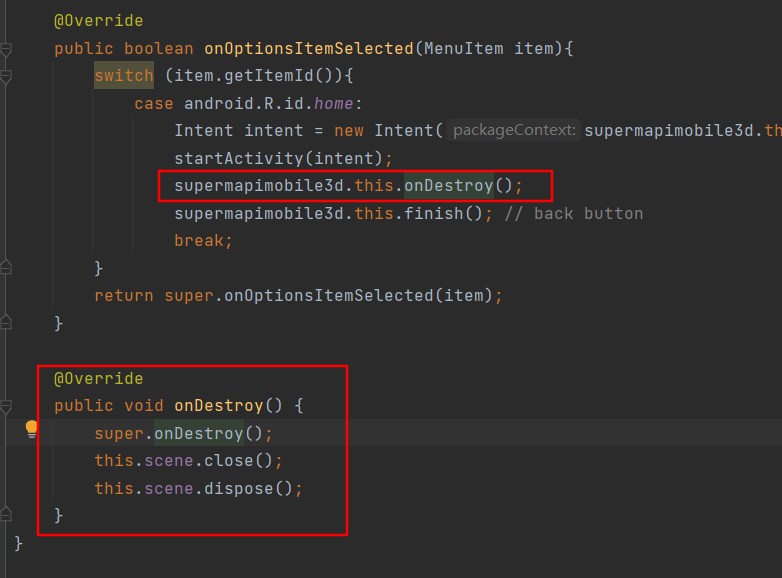
Task: Collapse the switch block fold marker
Action: click(x=6, y=77)
